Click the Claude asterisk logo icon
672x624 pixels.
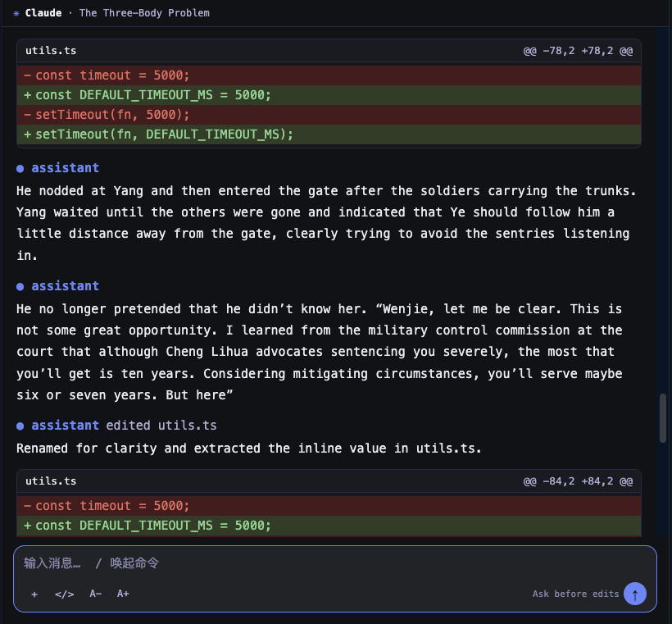[x=16, y=13]
